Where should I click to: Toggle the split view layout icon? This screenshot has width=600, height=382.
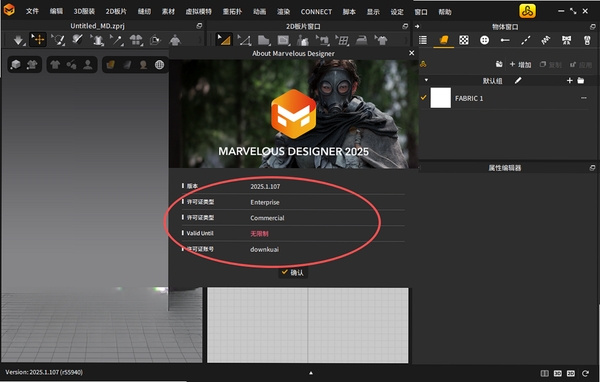coord(545,373)
